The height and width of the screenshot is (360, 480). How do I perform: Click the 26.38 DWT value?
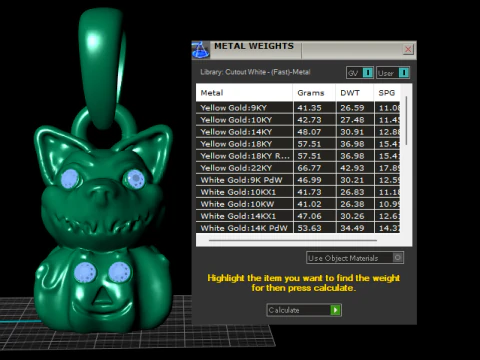coord(352,204)
